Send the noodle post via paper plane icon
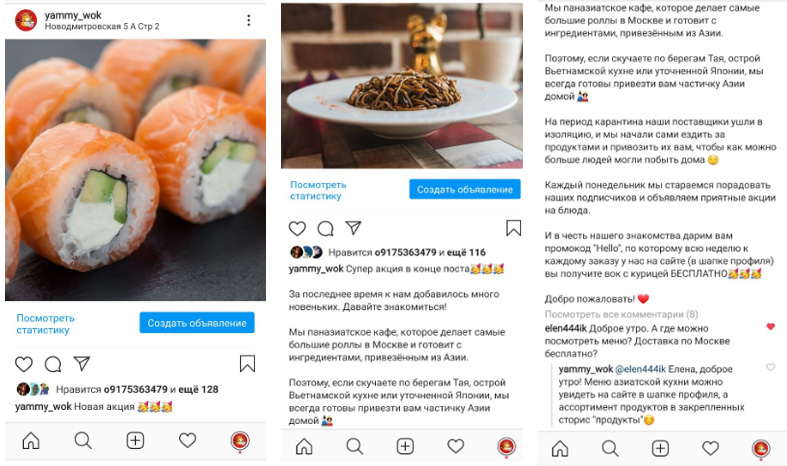The width and height of the screenshot is (787, 466). pos(354,228)
